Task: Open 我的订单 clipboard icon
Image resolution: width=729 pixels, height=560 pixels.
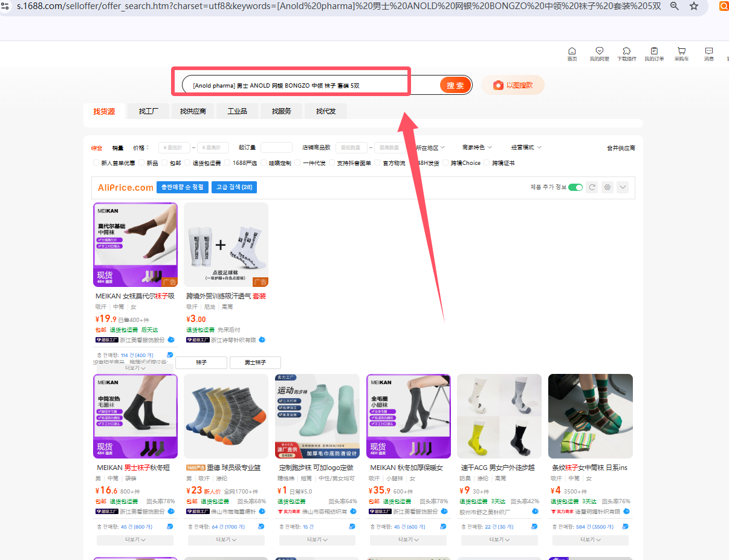Action: (x=654, y=51)
